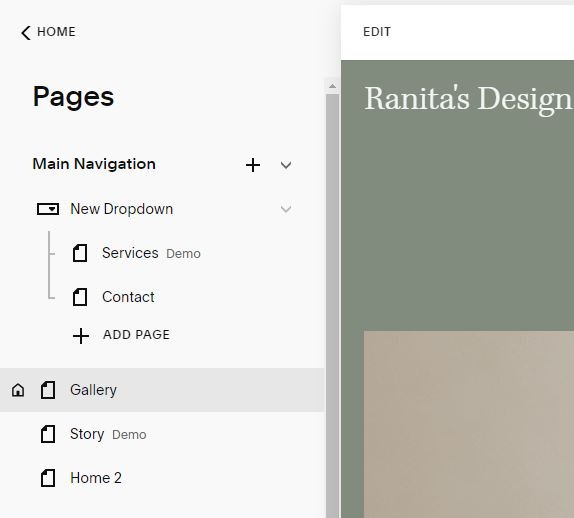Click the Contact page icon

pyautogui.click(x=80, y=297)
